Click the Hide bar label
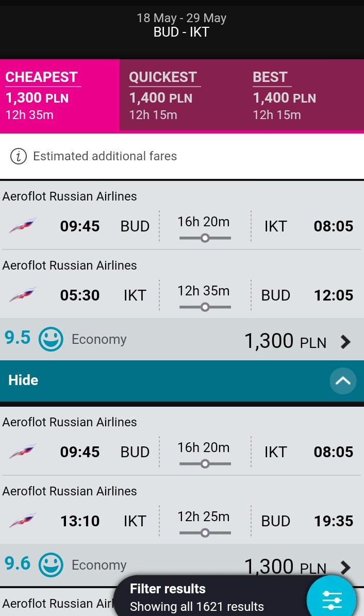The width and height of the screenshot is (364, 616). tap(23, 380)
